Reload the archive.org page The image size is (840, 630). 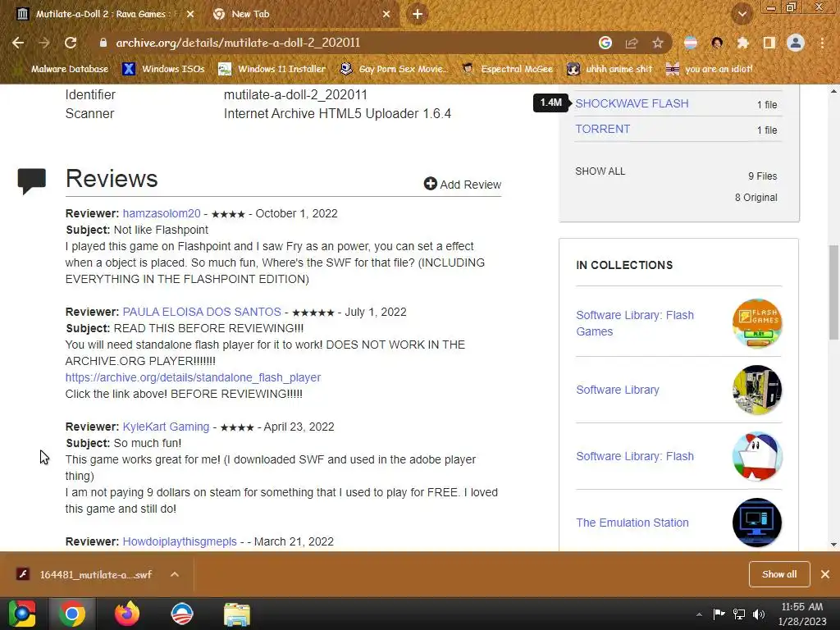point(71,43)
